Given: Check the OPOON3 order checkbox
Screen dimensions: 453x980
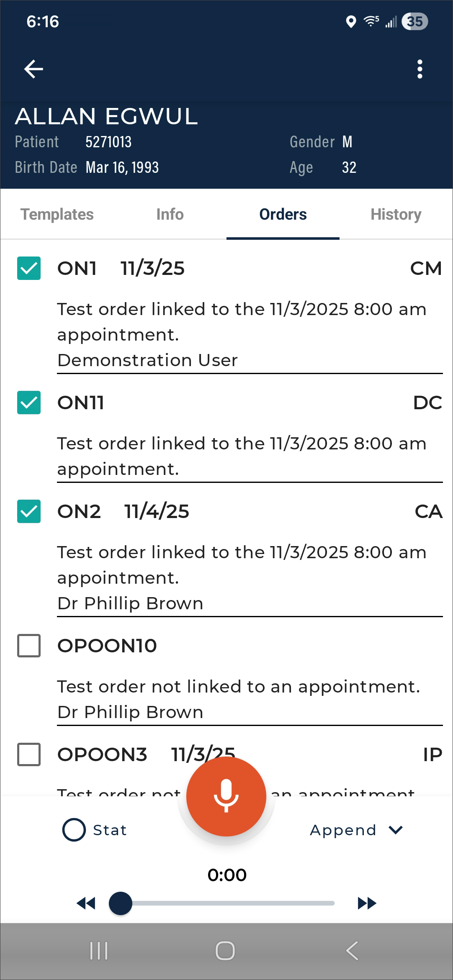Looking at the screenshot, I should pyautogui.click(x=29, y=754).
